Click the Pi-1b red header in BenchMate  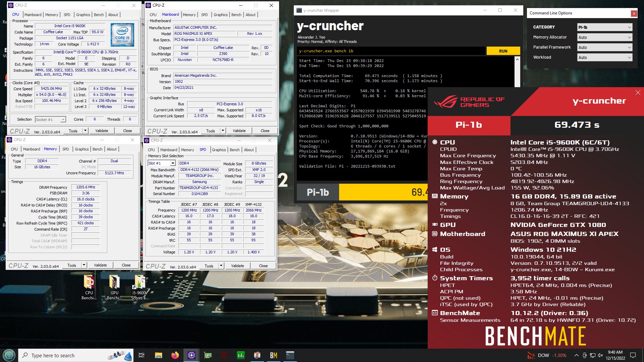469,125
